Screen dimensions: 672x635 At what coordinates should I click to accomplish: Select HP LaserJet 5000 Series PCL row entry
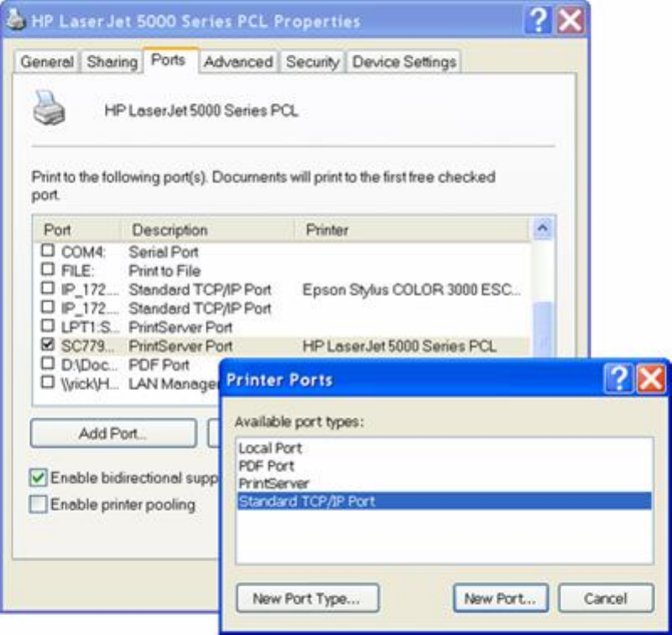tap(399, 346)
